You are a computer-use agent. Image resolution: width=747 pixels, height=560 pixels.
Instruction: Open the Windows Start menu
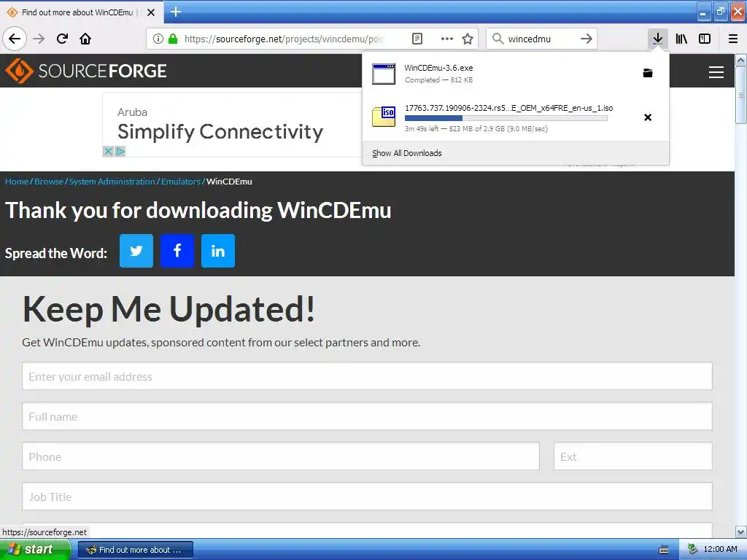pyautogui.click(x=35, y=550)
